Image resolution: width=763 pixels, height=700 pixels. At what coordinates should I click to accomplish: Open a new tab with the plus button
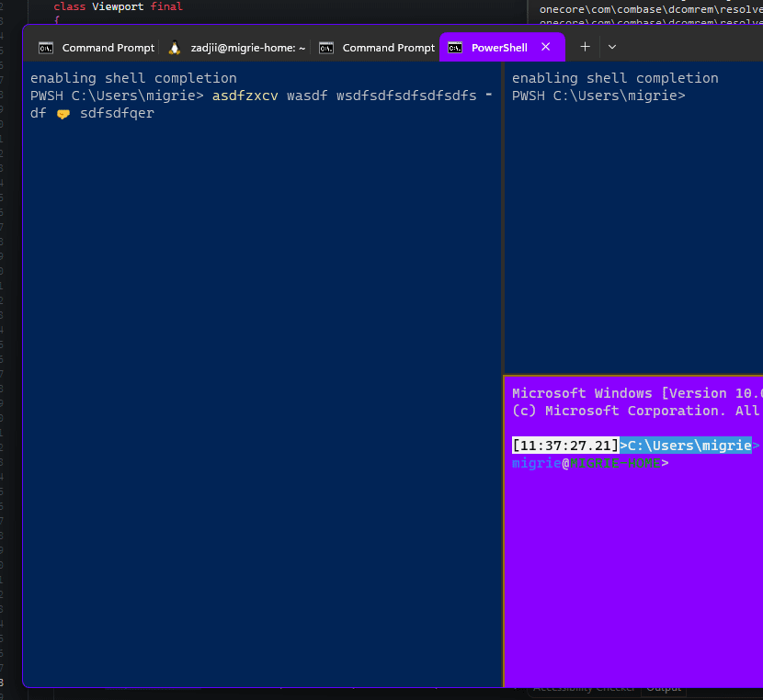pyautogui.click(x=585, y=47)
